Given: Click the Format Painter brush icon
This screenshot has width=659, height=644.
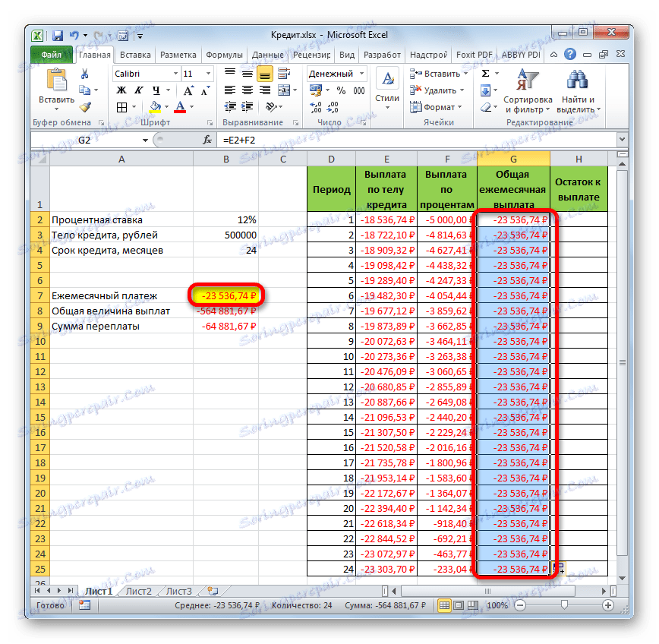Looking at the screenshot, I should [85, 107].
